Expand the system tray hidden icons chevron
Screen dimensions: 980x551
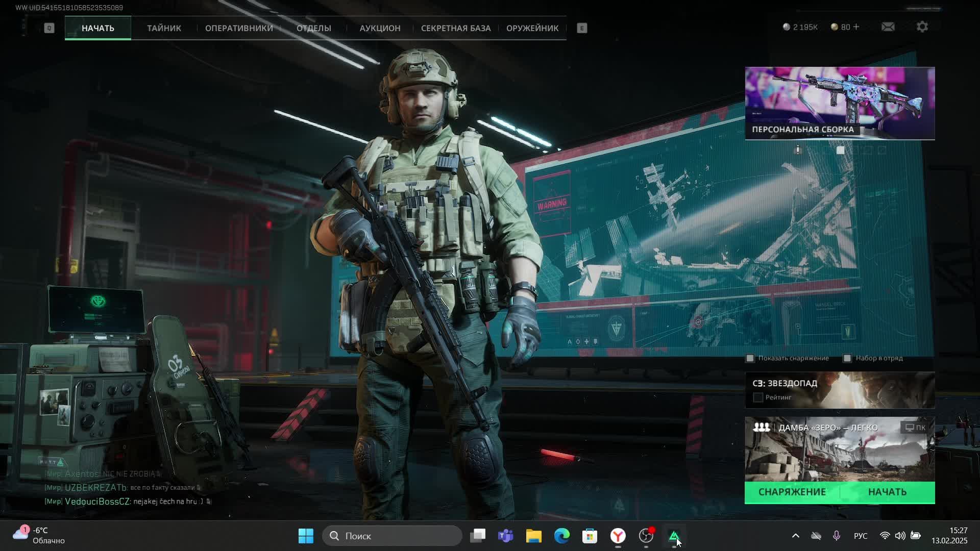pyautogui.click(x=795, y=536)
